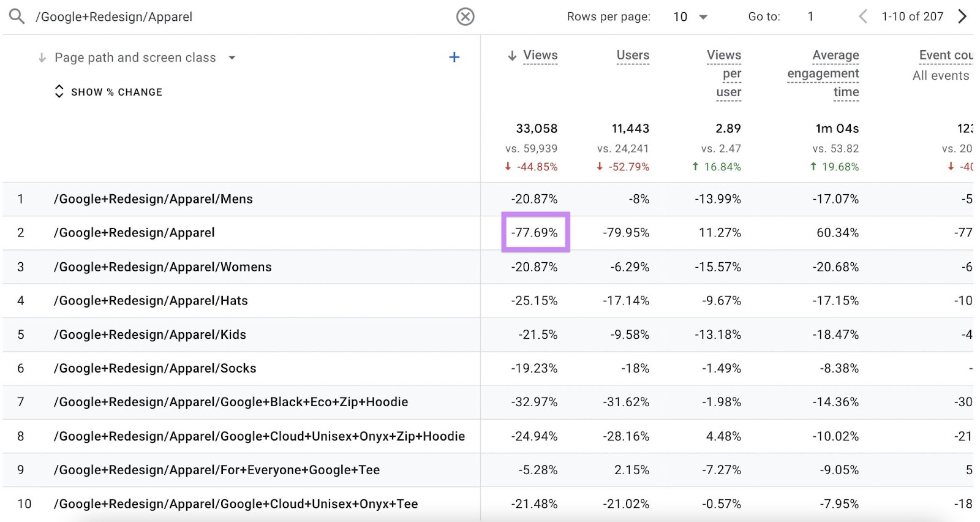The image size is (980, 522).
Task: Click the Go to page number field
Action: [x=810, y=17]
